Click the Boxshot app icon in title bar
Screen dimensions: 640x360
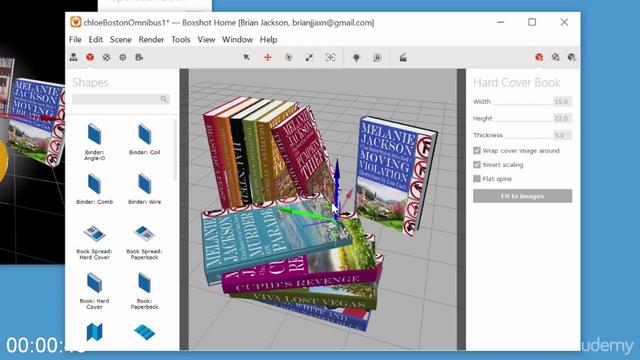tap(76, 22)
